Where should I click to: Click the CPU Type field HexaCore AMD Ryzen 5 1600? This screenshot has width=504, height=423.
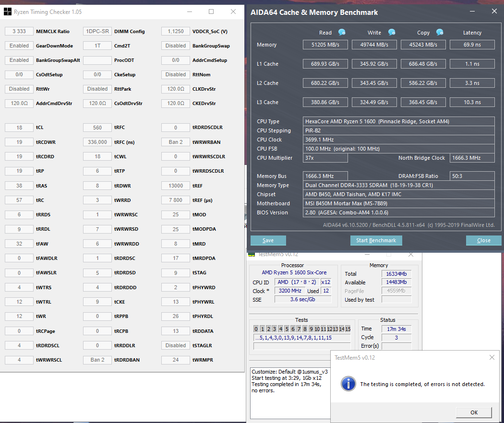(x=398, y=121)
